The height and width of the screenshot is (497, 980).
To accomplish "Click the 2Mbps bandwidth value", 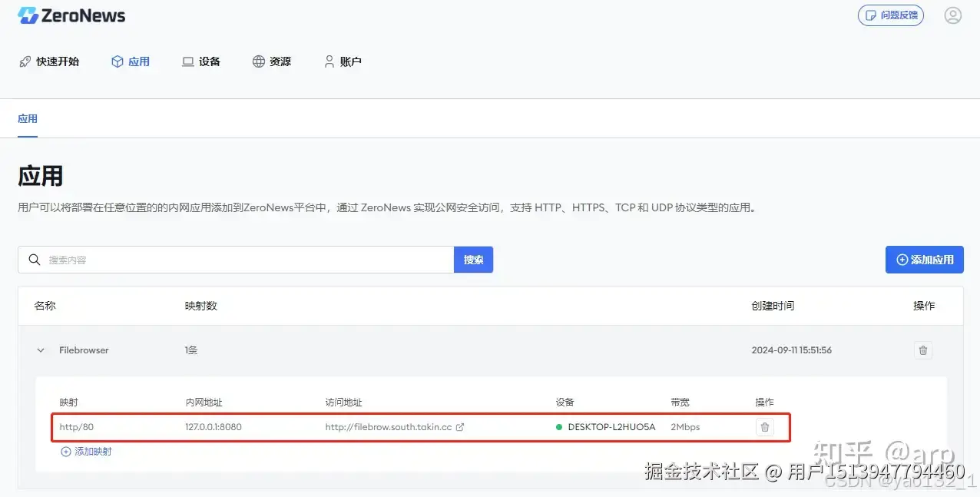I will click(x=685, y=427).
